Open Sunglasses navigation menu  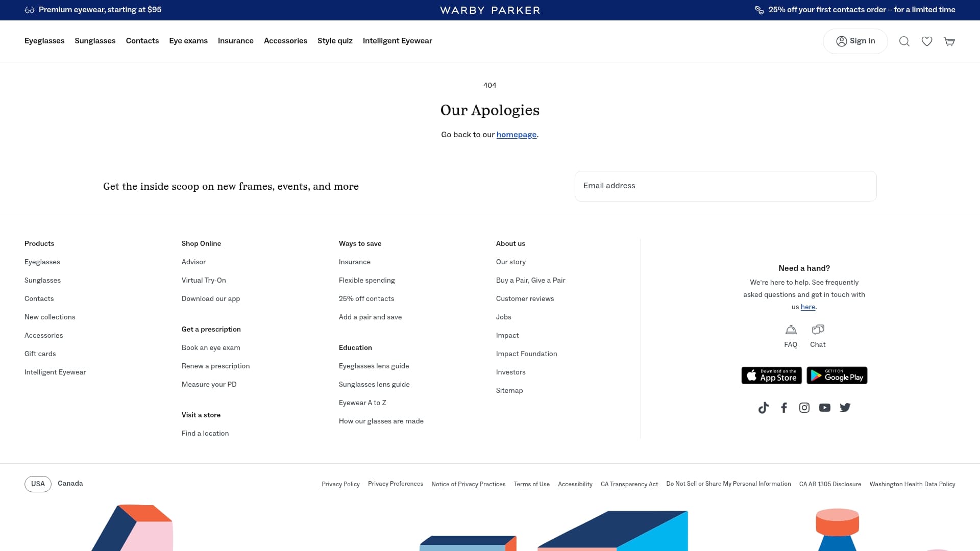[x=95, y=41]
